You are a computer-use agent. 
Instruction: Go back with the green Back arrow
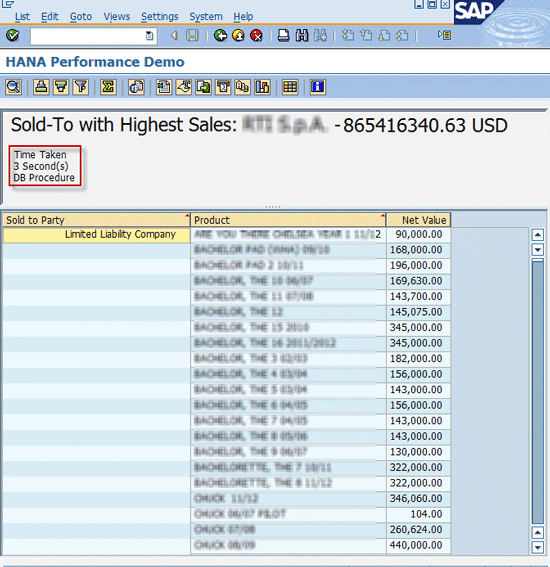coord(220,35)
